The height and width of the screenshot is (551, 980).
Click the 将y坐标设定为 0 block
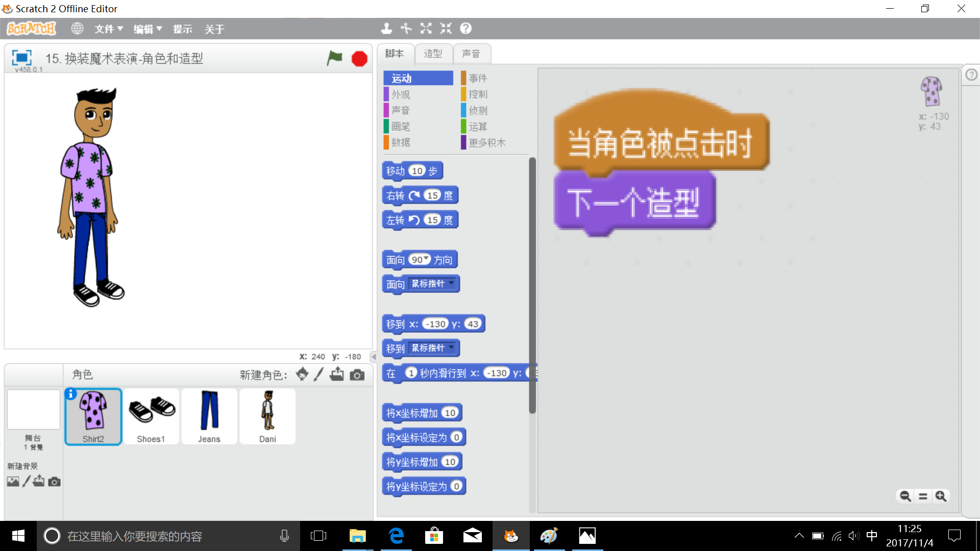(424, 486)
